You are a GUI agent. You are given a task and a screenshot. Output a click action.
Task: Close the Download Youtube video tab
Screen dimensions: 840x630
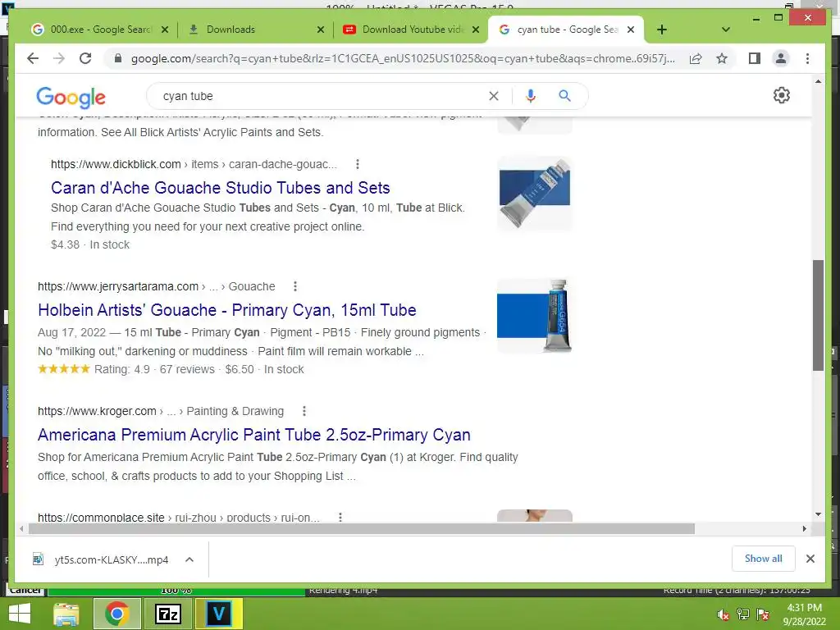click(x=476, y=30)
